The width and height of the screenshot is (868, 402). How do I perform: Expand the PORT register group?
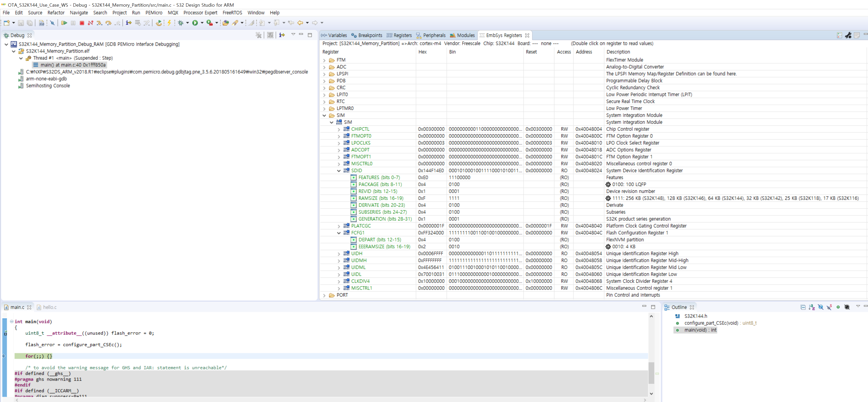point(324,295)
